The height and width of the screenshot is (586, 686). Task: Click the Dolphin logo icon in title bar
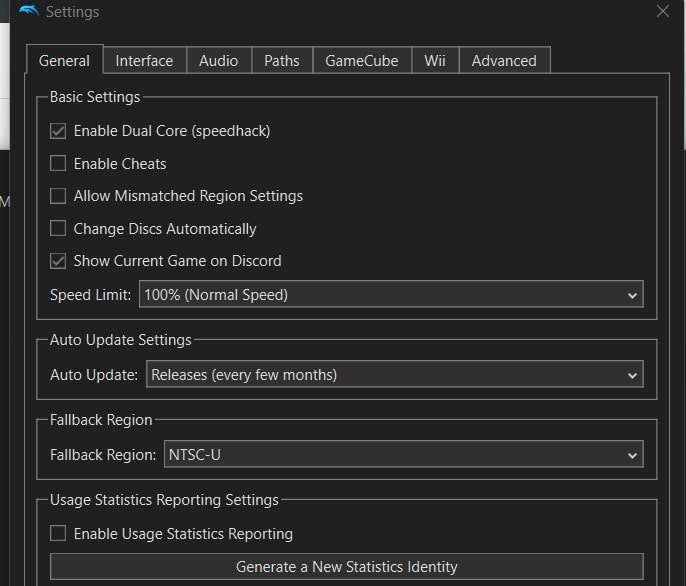(29, 12)
